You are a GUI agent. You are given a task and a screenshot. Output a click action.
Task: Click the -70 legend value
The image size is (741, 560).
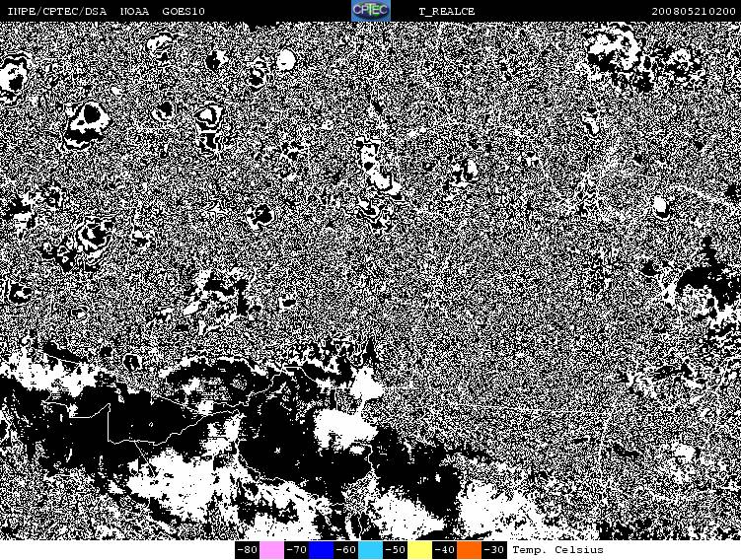(296, 550)
